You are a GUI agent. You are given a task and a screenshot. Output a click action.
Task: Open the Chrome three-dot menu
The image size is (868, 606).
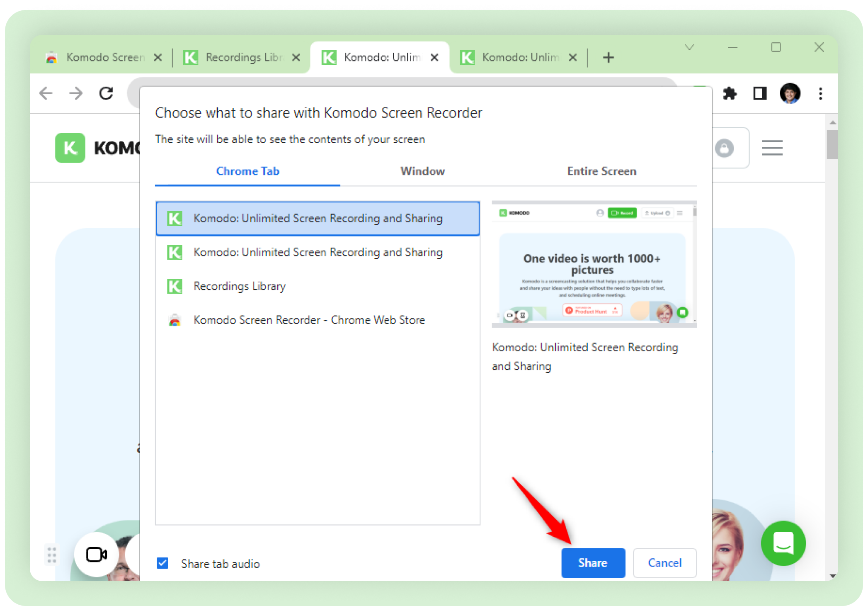[820, 93]
